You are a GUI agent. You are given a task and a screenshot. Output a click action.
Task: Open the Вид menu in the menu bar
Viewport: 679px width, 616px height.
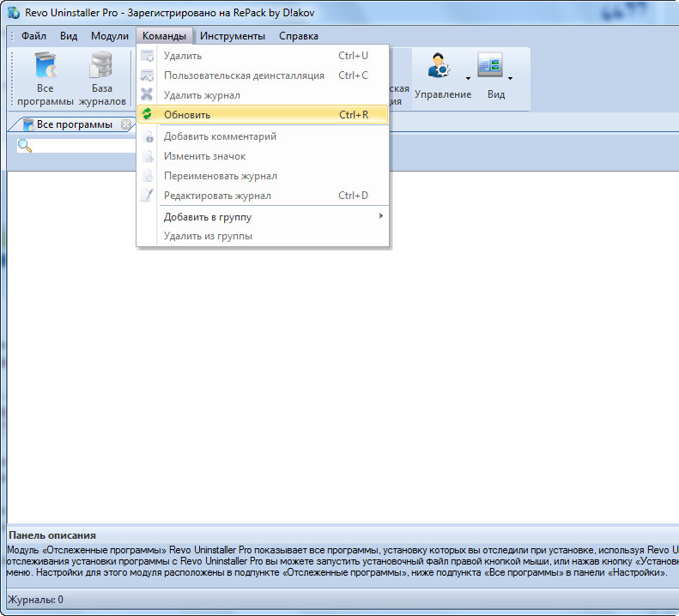click(x=69, y=36)
